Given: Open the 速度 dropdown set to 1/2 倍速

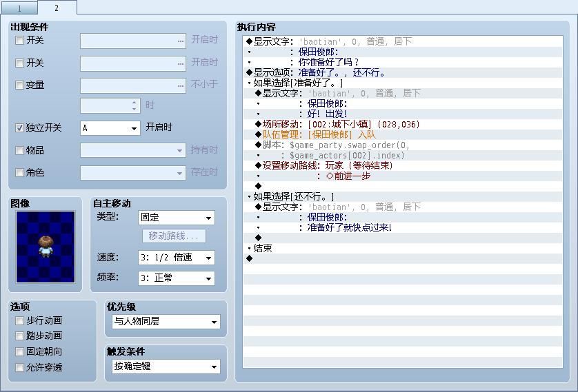Looking at the screenshot, I should 176,258.
